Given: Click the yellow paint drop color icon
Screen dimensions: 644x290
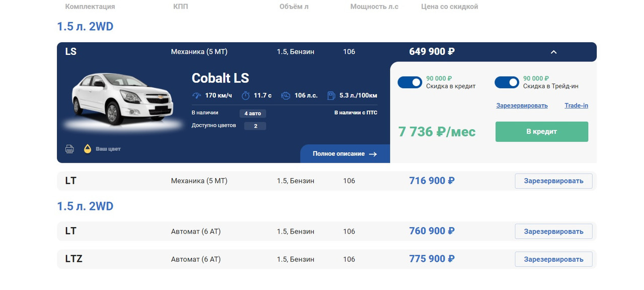Looking at the screenshot, I should point(88,149).
